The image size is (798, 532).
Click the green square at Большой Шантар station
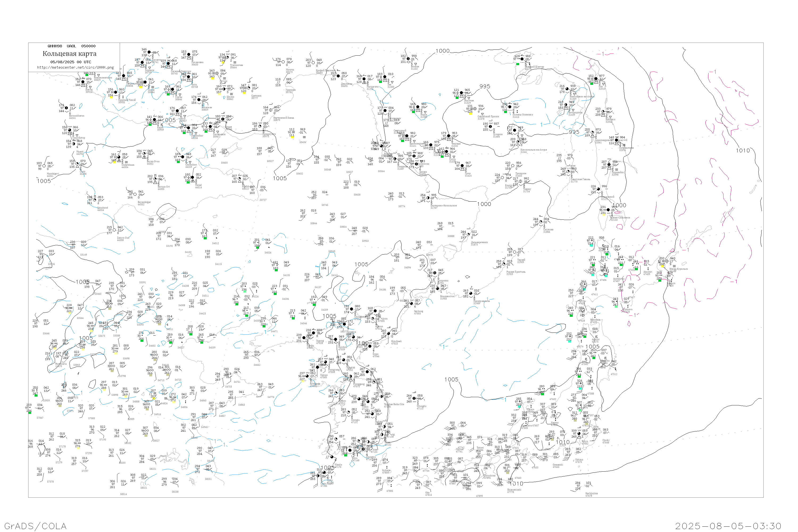(518, 64)
